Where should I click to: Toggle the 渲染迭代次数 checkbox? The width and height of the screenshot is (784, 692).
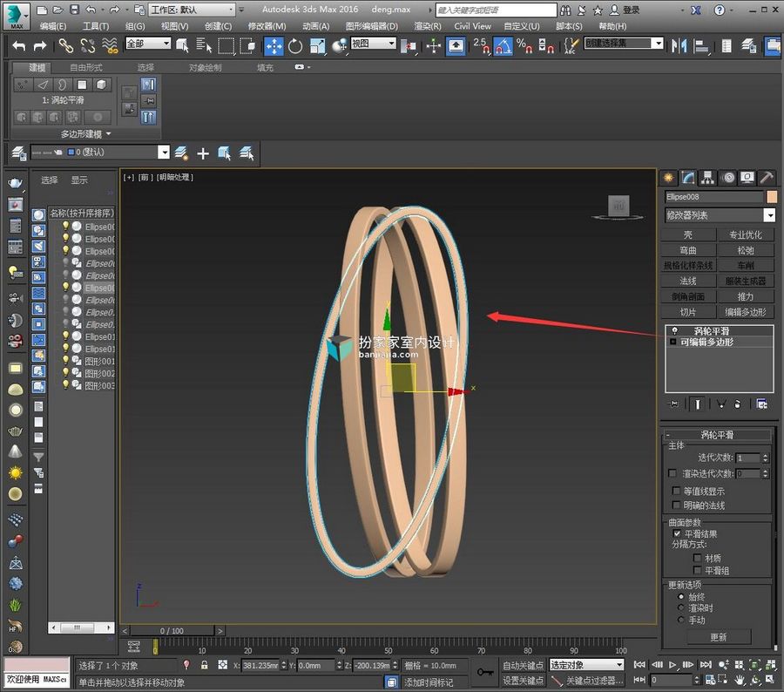click(x=672, y=473)
